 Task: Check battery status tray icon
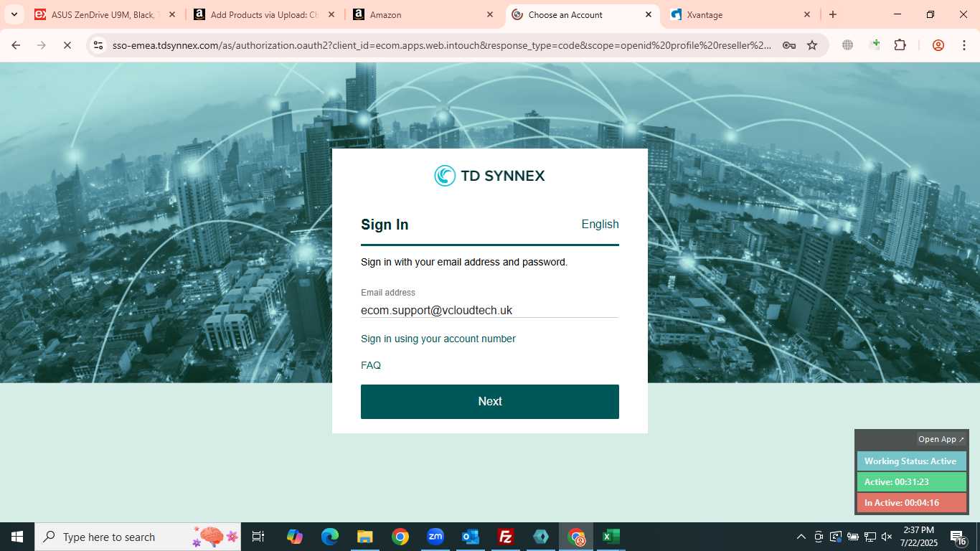click(853, 537)
